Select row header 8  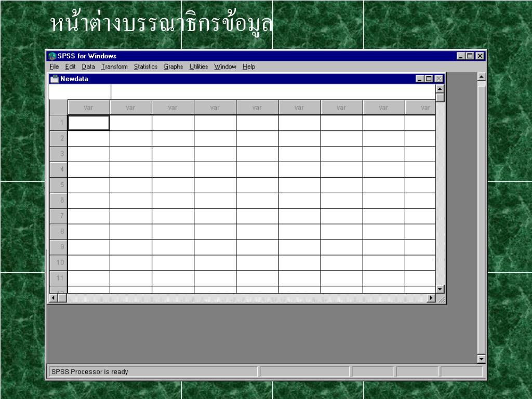[x=58, y=232]
